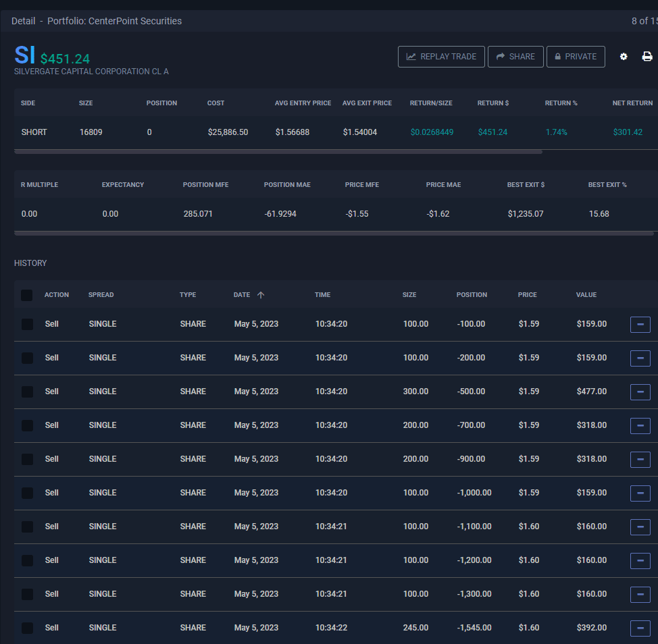Click minus icon on -1,100.00 position row
The image size is (658, 644).
coord(640,527)
